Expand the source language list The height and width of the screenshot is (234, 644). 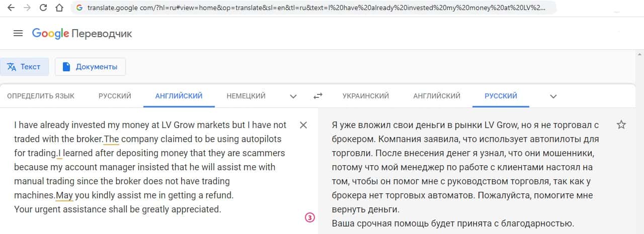[x=293, y=96]
